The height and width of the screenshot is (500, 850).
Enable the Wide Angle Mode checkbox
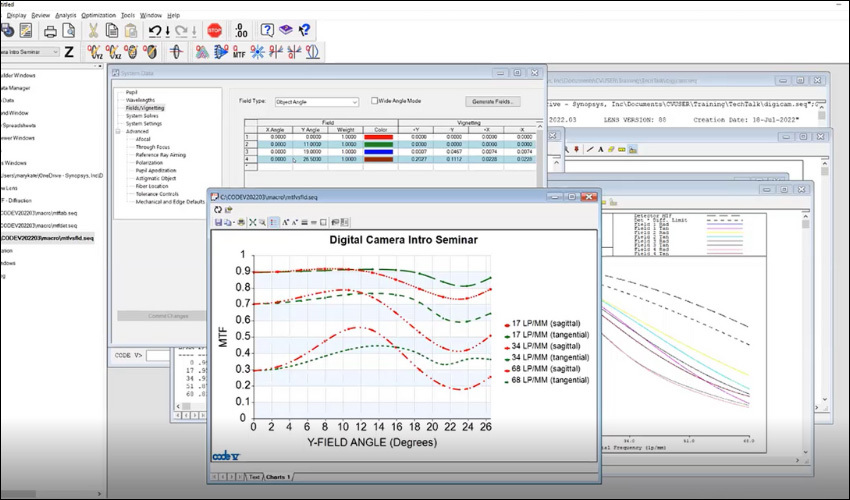[374, 101]
